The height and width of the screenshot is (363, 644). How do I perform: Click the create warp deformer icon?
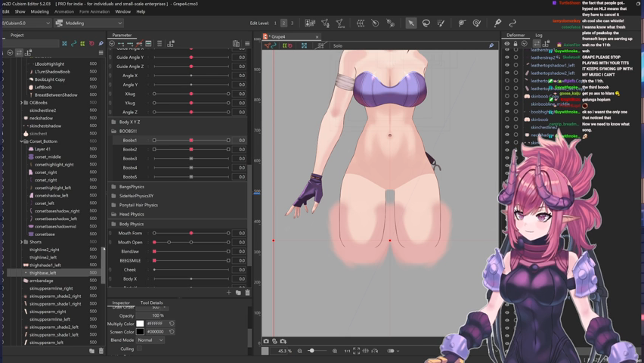click(361, 23)
